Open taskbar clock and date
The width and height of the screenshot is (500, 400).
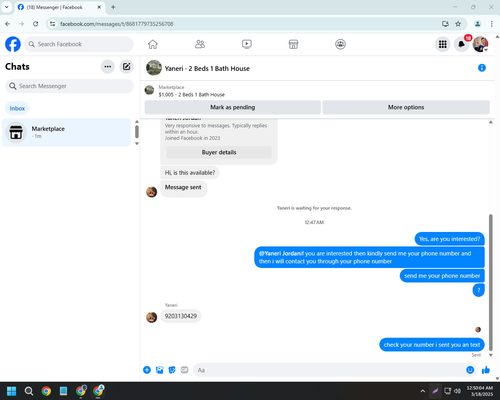point(480,391)
